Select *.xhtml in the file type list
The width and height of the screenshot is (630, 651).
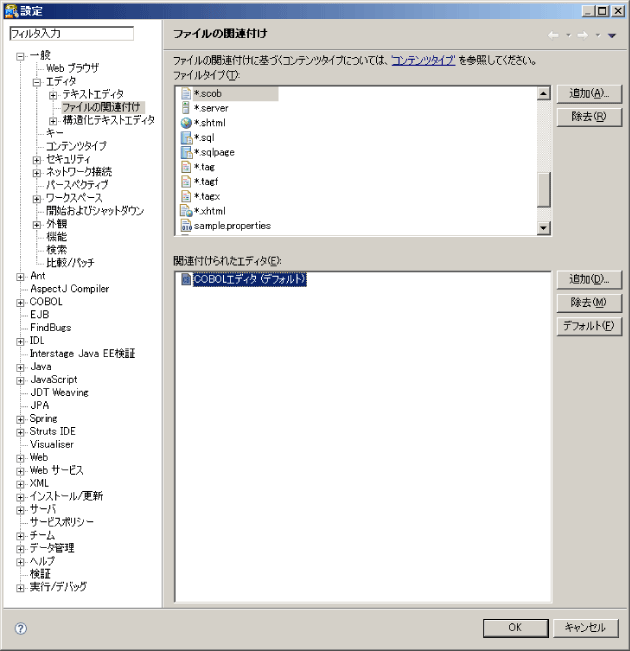tap(210, 211)
